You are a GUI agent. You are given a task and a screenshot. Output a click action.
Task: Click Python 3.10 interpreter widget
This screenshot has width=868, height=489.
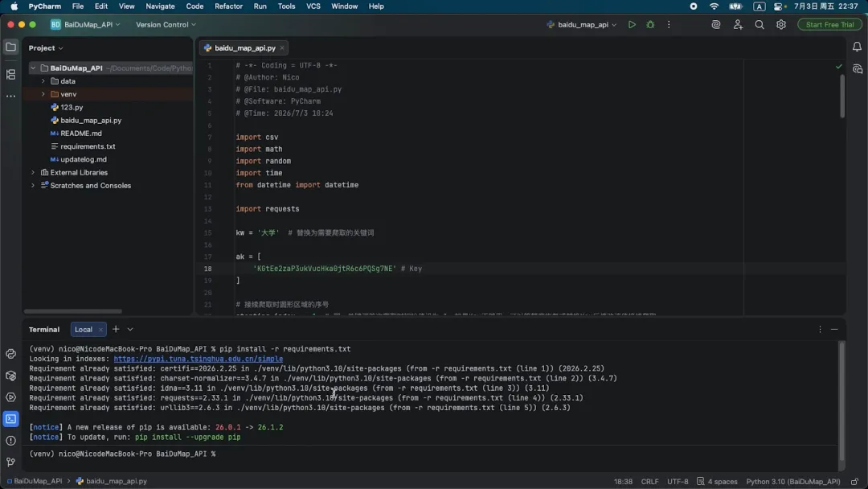[x=792, y=481]
